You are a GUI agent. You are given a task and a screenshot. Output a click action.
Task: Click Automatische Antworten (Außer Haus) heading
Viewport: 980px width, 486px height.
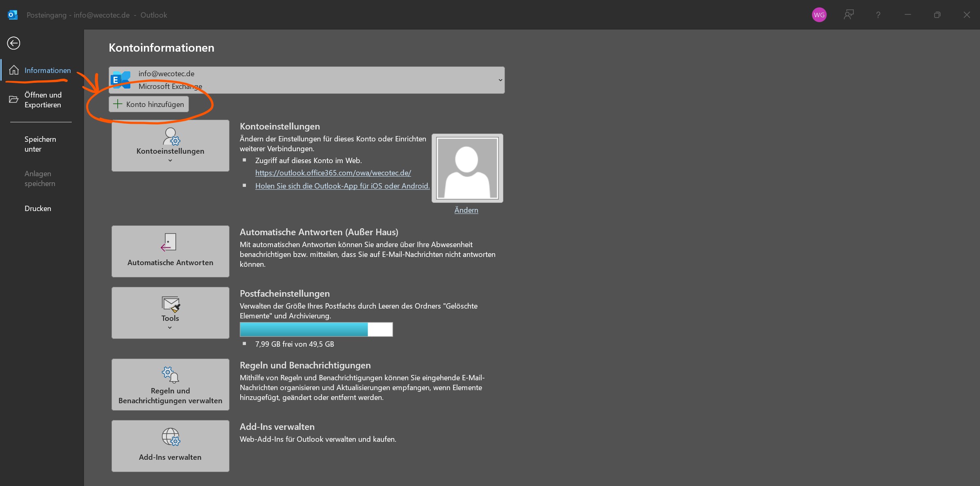tap(319, 232)
